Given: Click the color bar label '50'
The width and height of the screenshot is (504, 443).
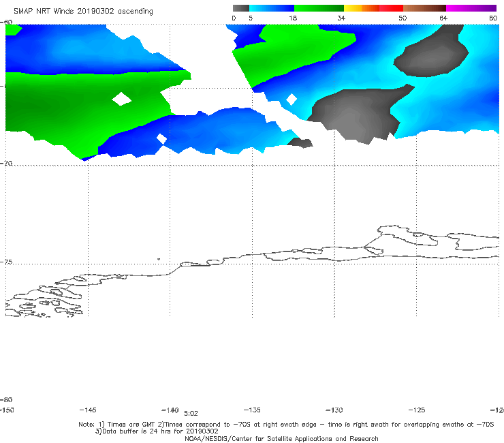Looking at the screenshot, I should [x=403, y=18].
